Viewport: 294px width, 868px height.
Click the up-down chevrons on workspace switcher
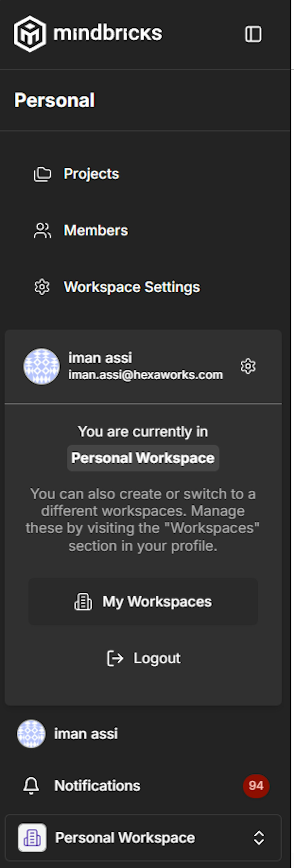tap(259, 837)
